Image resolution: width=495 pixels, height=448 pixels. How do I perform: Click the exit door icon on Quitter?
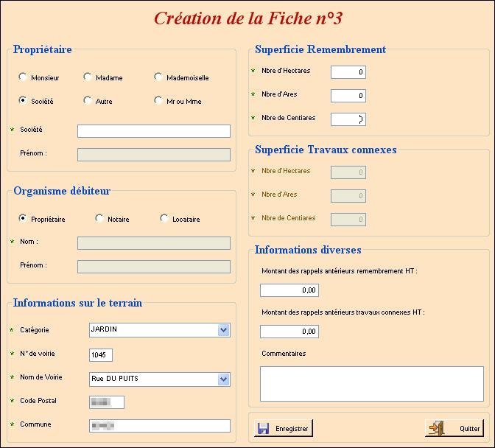(x=436, y=428)
